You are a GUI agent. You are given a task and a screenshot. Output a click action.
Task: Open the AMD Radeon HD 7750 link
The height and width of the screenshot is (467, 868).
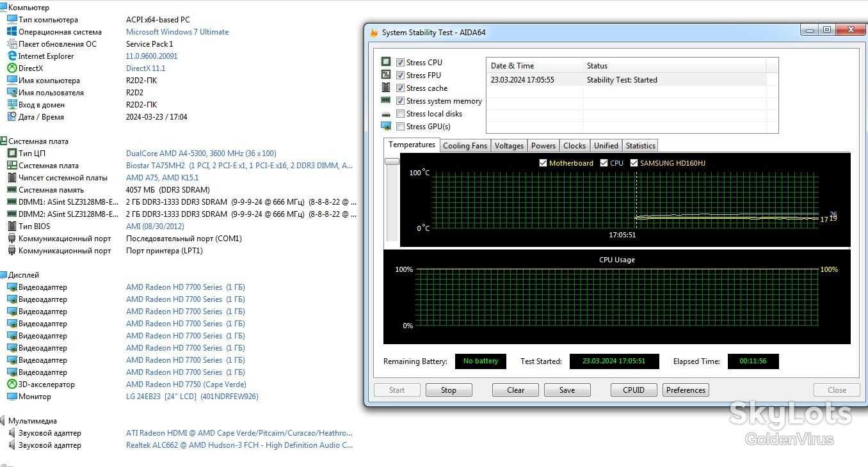click(x=186, y=384)
